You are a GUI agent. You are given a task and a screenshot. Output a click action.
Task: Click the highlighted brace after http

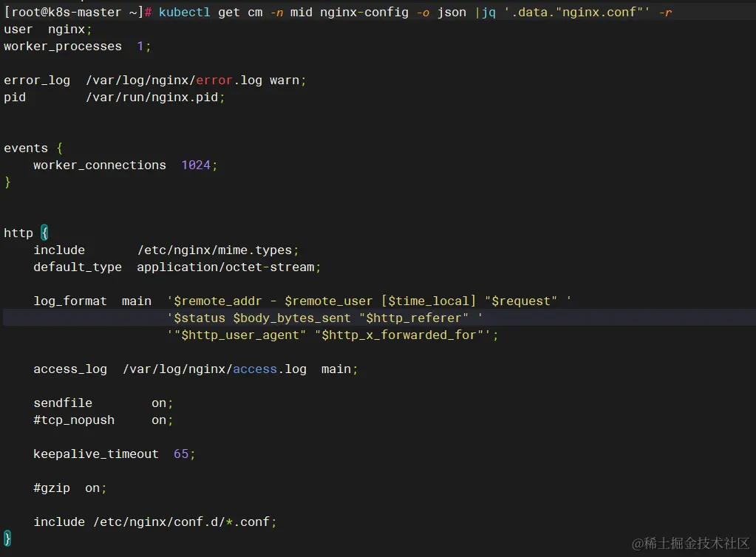coord(44,233)
